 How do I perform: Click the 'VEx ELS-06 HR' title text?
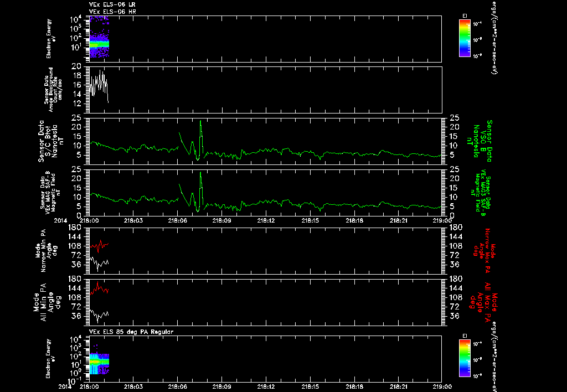coord(112,12)
